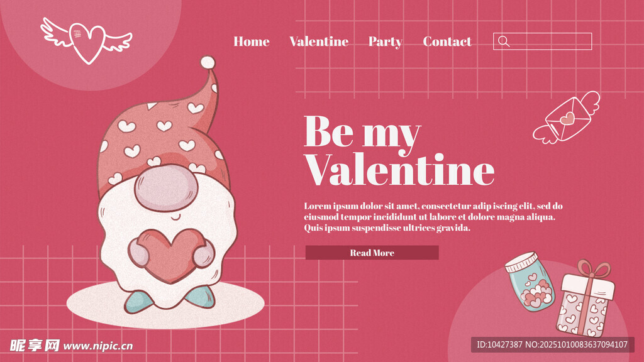Viewport: 644px width, 362px height.
Task: Open the Party menu link
Action: point(386,42)
